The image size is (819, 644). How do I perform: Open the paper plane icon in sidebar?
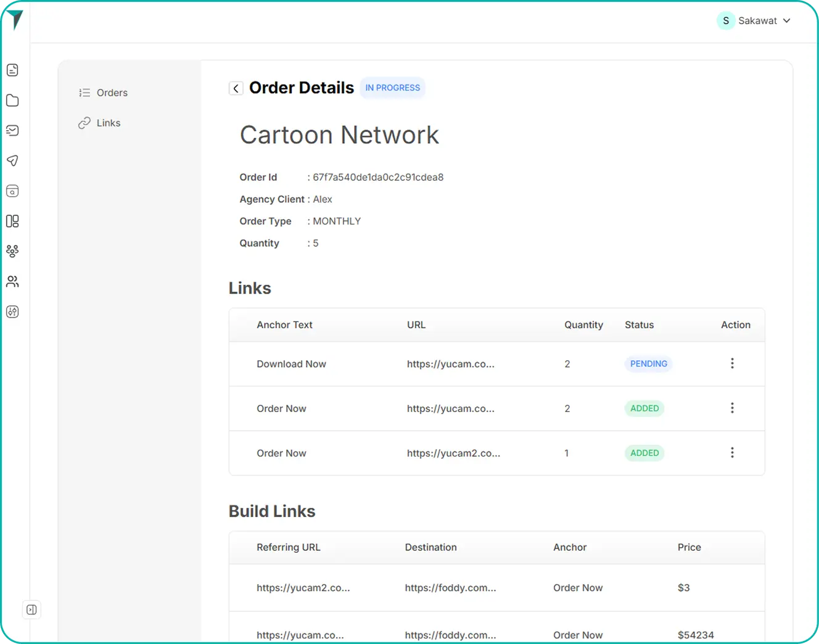click(x=12, y=160)
